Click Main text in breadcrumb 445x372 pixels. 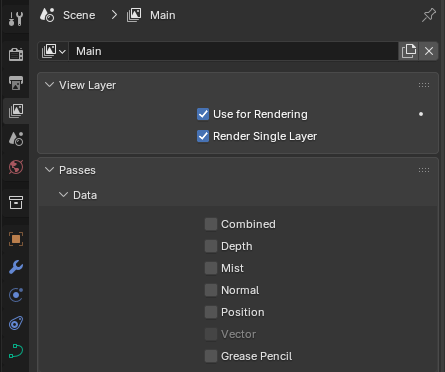pyautogui.click(x=163, y=15)
